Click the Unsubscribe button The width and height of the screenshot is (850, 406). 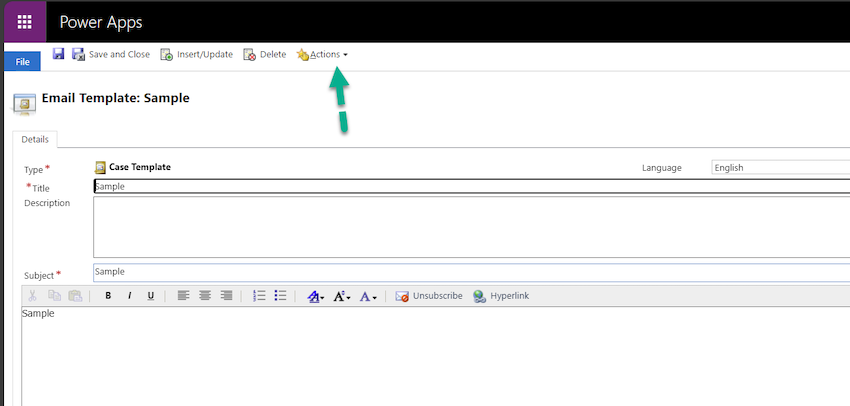(429, 296)
